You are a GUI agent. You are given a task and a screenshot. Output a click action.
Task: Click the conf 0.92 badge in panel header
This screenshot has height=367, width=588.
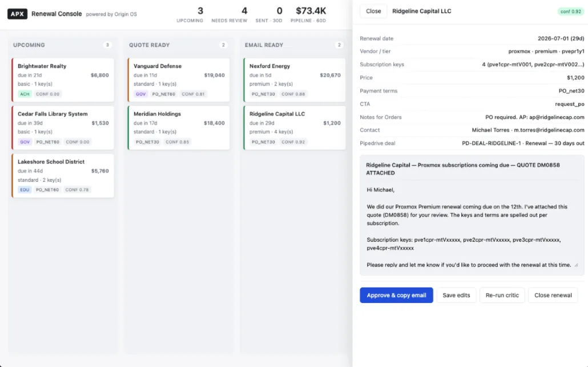tap(570, 11)
